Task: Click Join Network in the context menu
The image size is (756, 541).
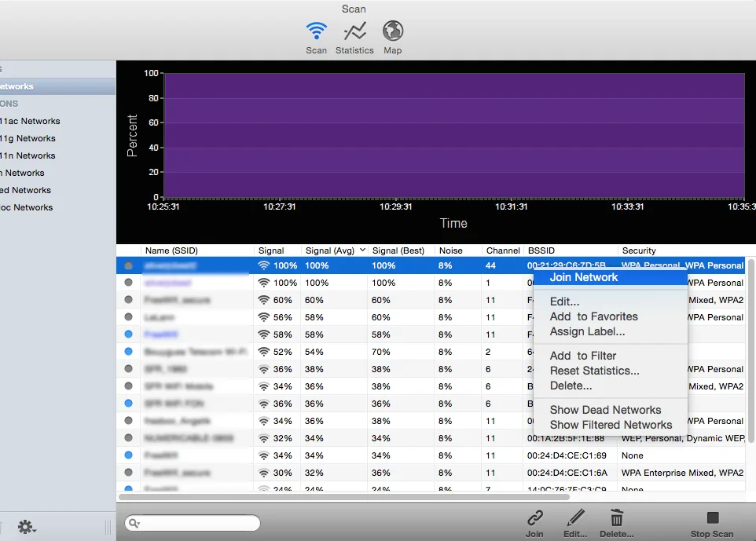Action: pyautogui.click(x=583, y=277)
